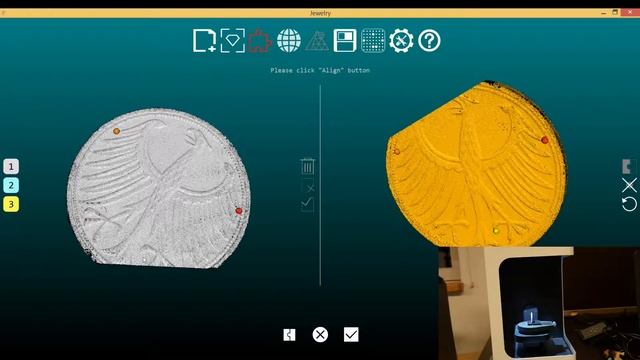The width and height of the screenshot is (640, 360).
Task: Click the right-side large X icon
Action: [629, 185]
